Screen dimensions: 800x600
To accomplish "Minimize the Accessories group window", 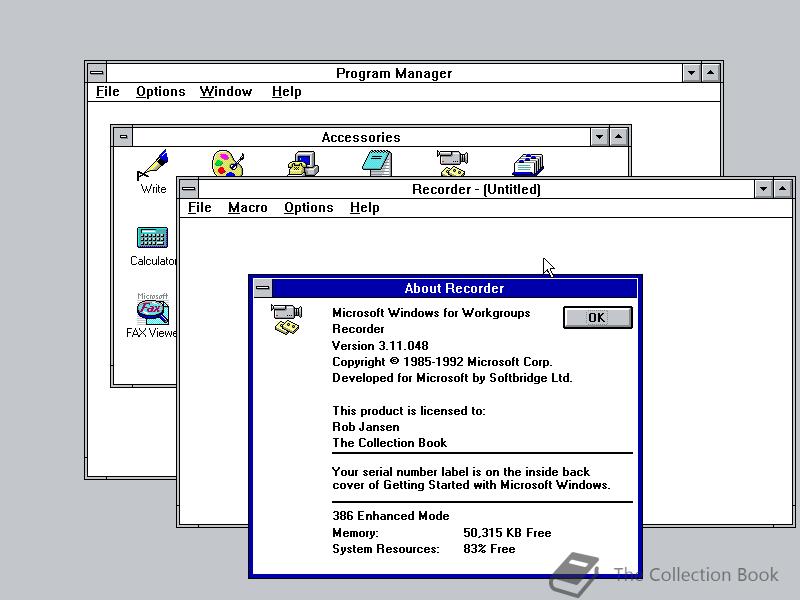I will [x=599, y=137].
